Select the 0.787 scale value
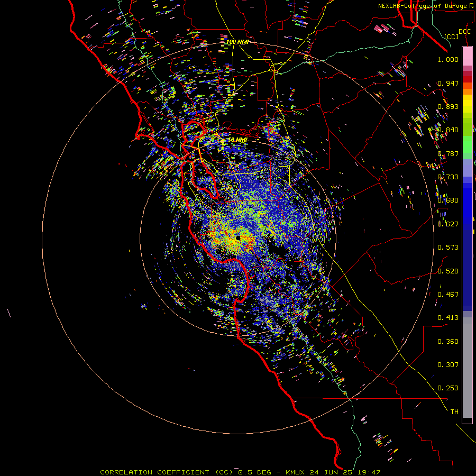The image size is (476, 476). (x=448, y=153)
